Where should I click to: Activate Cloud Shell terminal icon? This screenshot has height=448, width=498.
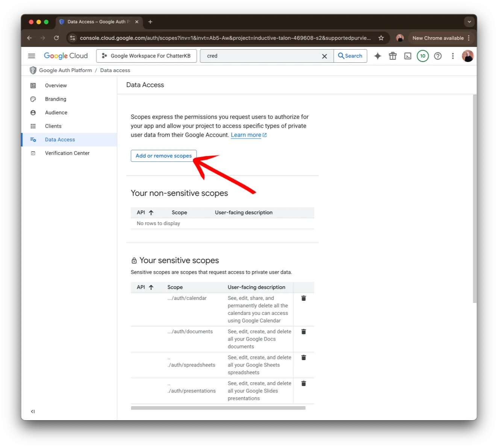click(408, 56)
